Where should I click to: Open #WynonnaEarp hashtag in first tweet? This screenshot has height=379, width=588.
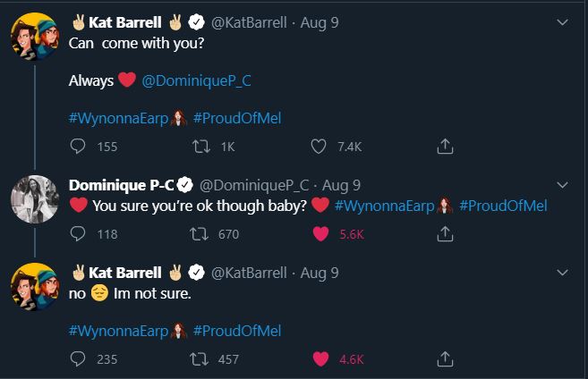coord(117,119)
